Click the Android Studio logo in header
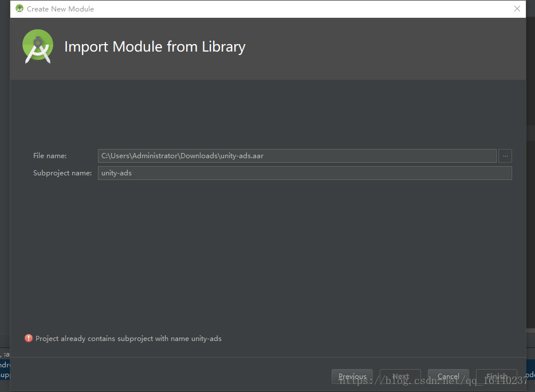 [38, 46]
